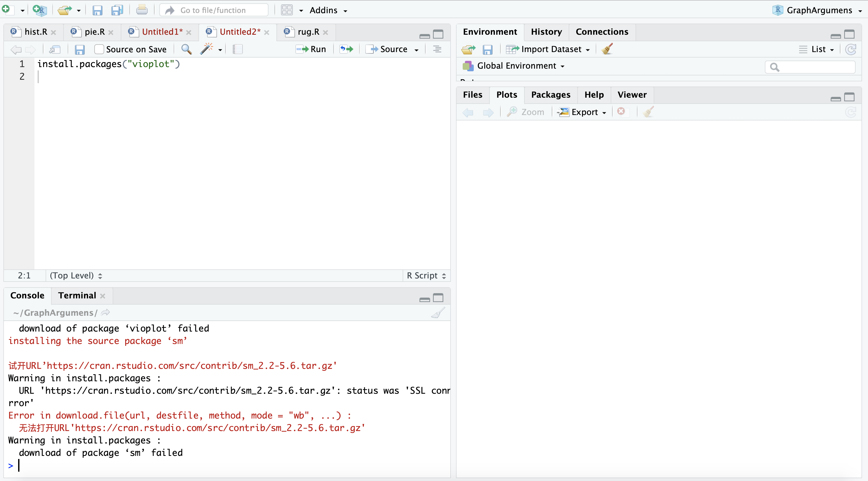Click Show in new window icon
The image size is (868, 481).
coord(55,49)
